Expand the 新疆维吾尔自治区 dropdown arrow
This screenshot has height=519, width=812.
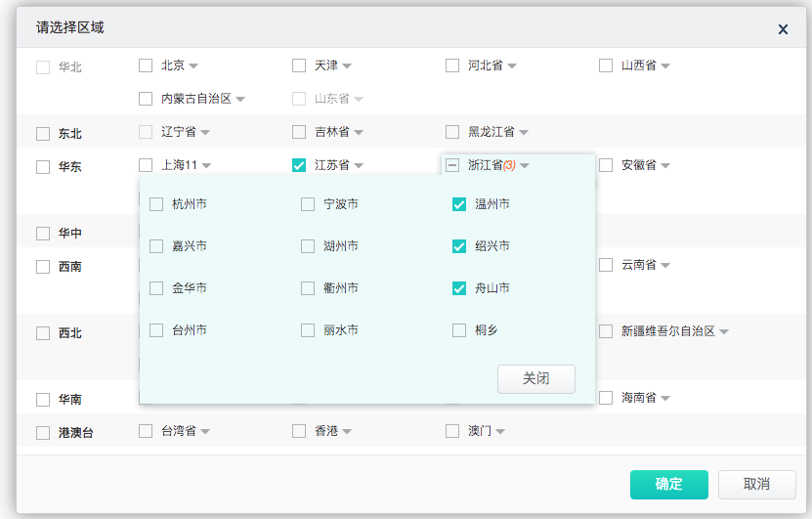725,332
